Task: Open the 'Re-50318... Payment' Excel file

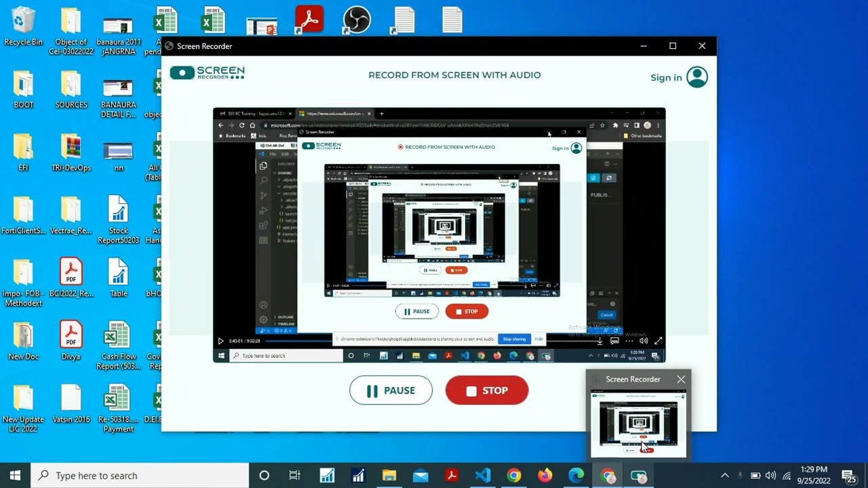Action: (119, 409)
